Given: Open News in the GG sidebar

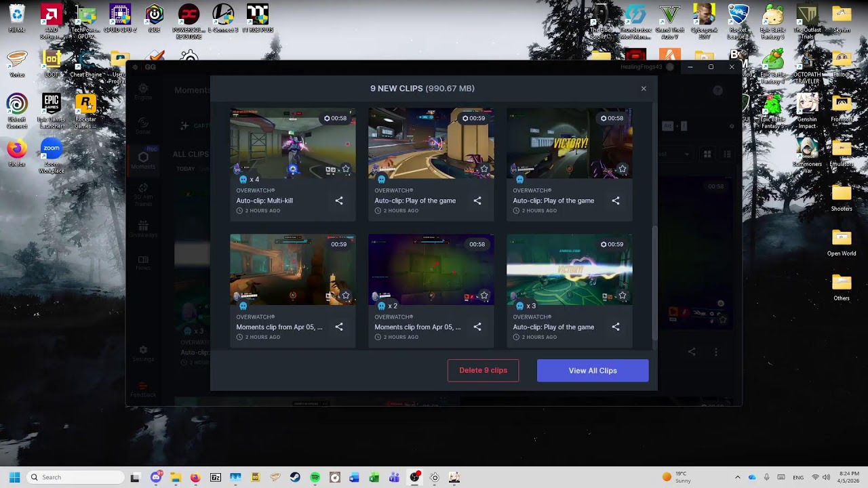Looking at the screenshot, I should click(143, 263).
